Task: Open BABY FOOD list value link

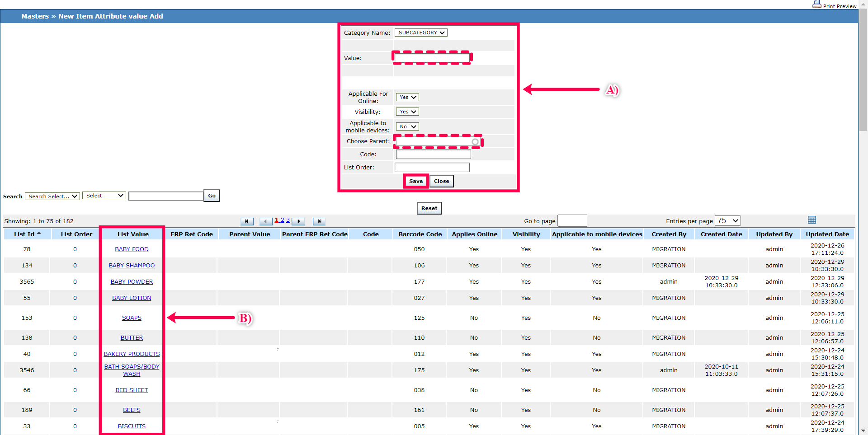Action: [132, 249]
